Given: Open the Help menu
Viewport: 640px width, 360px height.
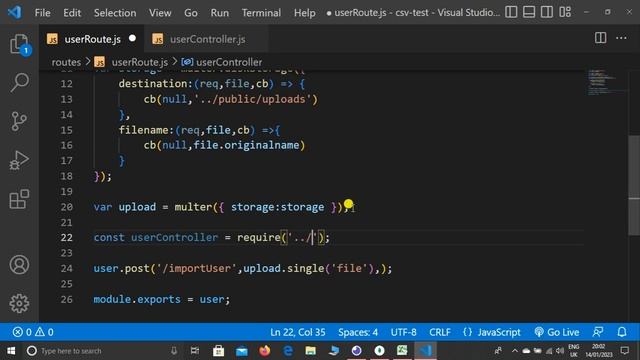Looking at the screenshot, I should [304, 13].
